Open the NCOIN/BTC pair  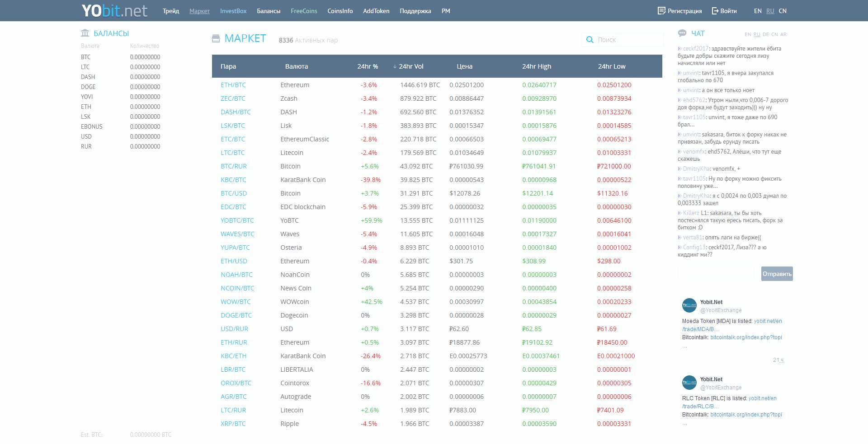237,288
